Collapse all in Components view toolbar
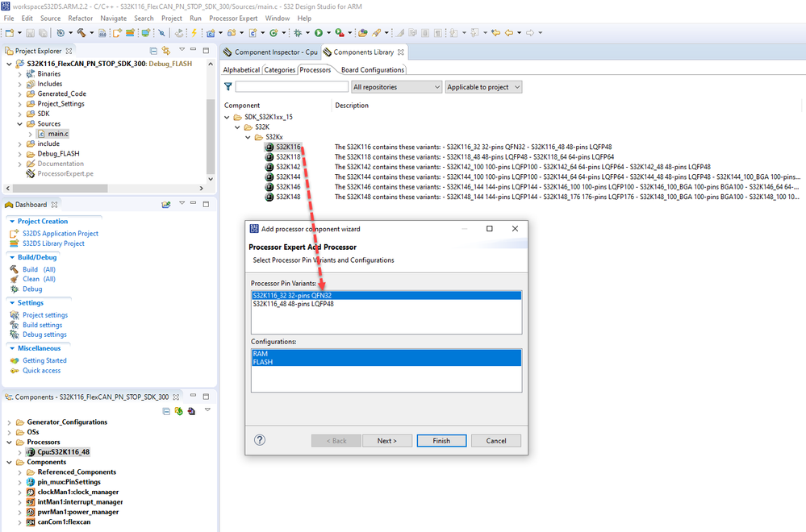Screen dimensions: 806x532 (166, 411)
